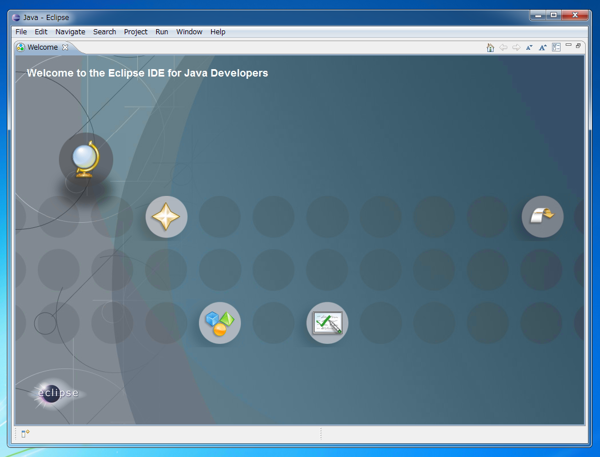This screenshot has width=600, height=457.
Task: Navigate forward with the right arrow icon
Action: tap(516, 47)
